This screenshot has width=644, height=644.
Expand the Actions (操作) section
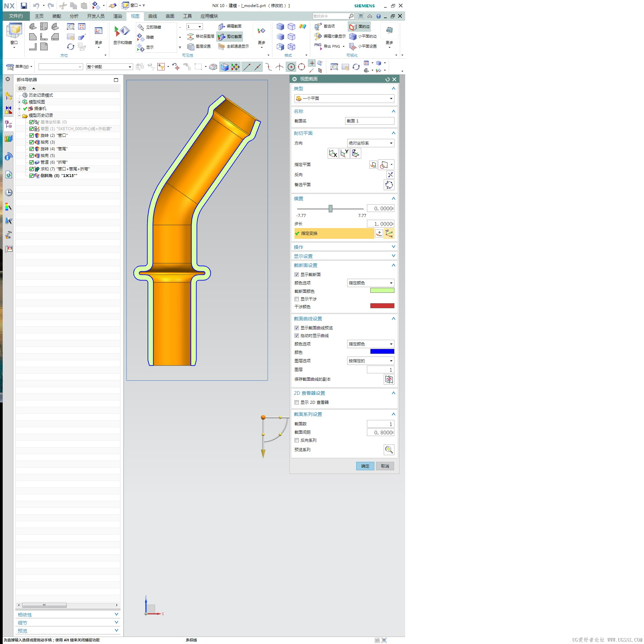[344, 247]
